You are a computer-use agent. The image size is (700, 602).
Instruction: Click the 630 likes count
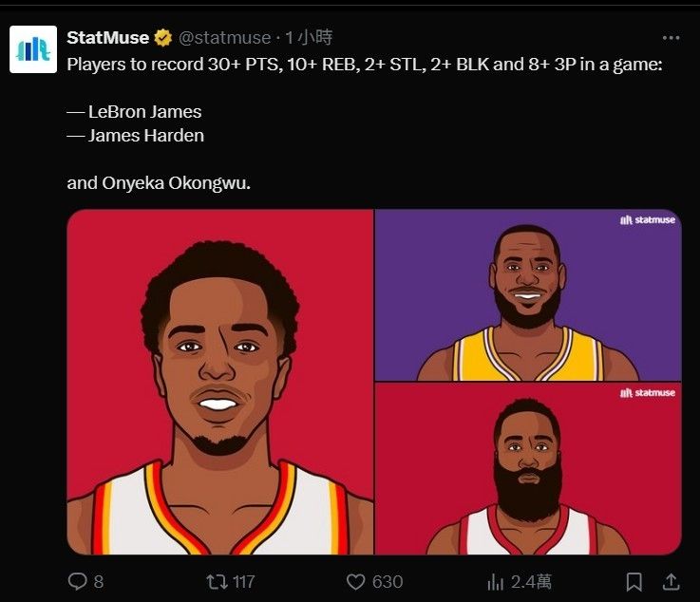388,581
